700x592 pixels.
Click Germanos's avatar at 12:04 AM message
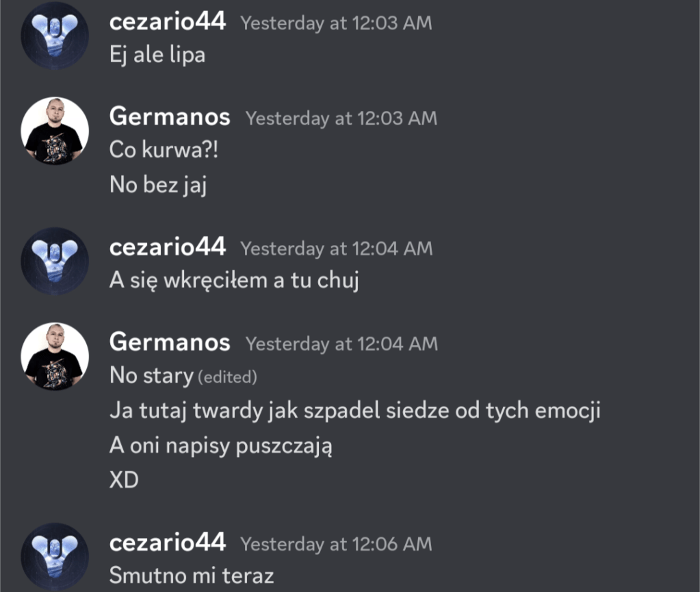(55, 357)
